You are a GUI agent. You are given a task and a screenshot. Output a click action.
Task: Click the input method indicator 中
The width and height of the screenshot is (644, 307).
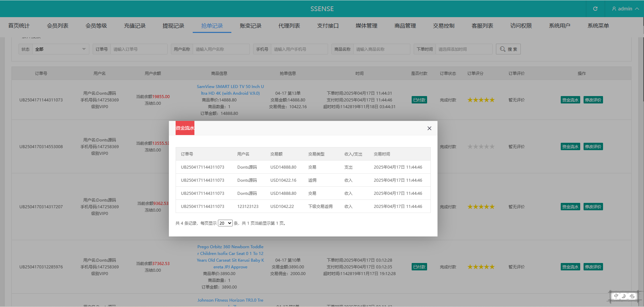point(616,296)
